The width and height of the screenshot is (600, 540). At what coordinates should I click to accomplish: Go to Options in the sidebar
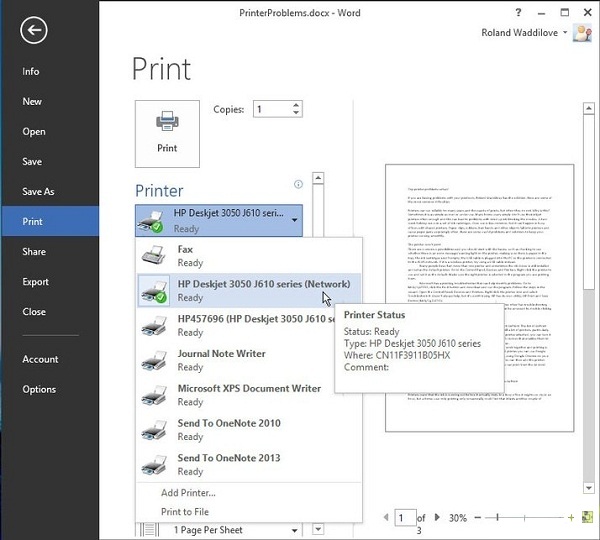(x=39, y=389)
